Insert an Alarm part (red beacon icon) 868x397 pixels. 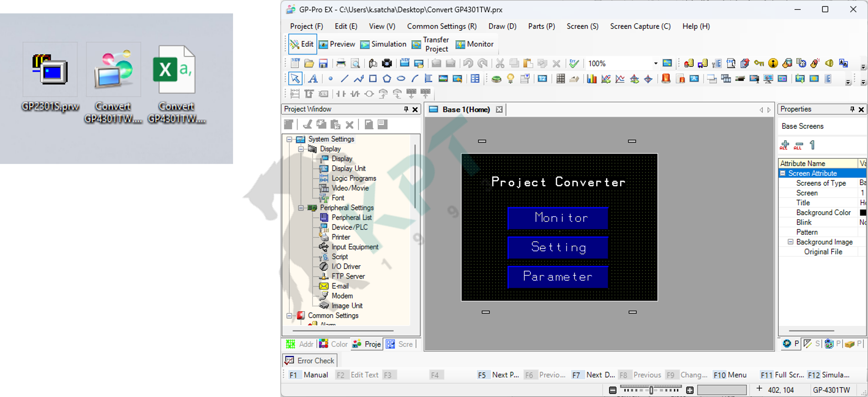666,79
